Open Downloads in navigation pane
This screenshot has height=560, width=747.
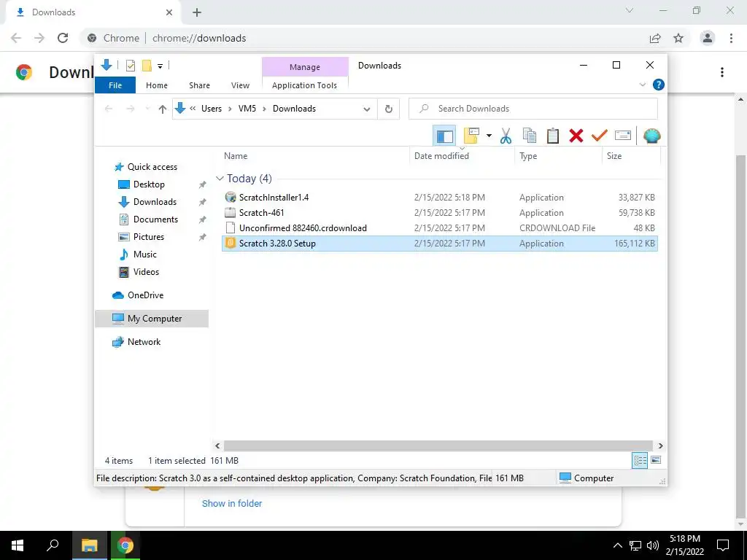point(155,202)
